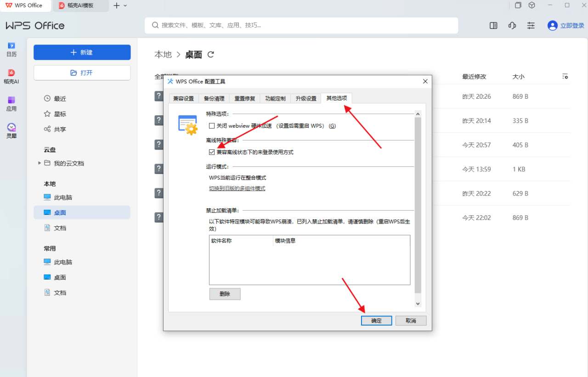
Task: Click the text WPS当前运行在整合模式
Action: (237, 178)
